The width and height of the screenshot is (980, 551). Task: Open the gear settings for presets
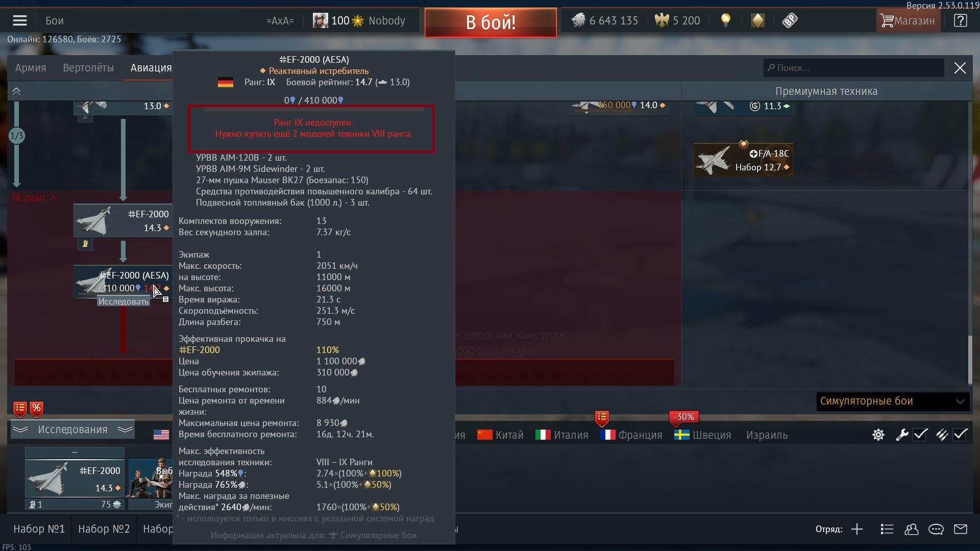click(878, 435)
